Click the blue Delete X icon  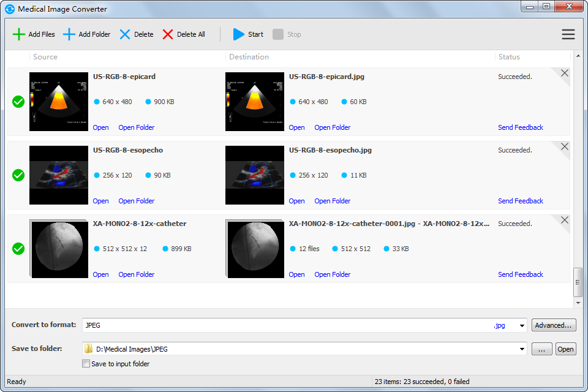coord(125,34)
